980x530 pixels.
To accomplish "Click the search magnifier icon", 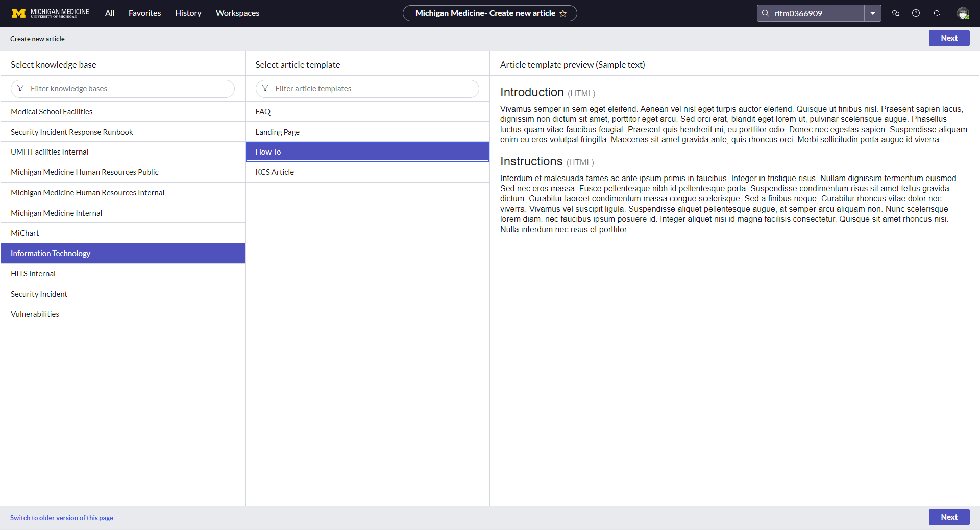I will click(765, 13).
